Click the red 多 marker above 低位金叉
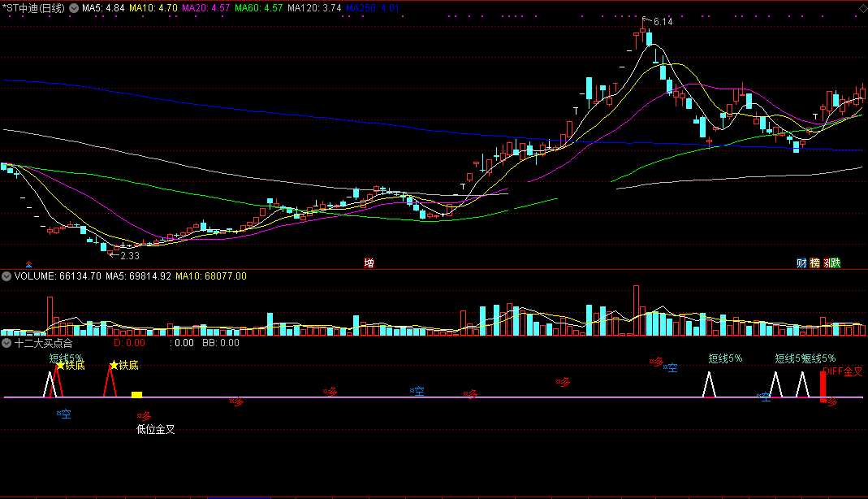Image resolution: width=868 pixels, height=499 pixels. (x=144, y=416)
